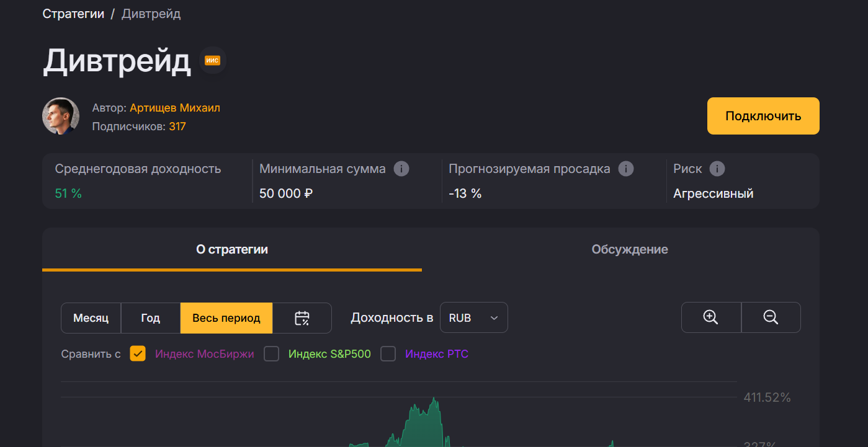The width and height of the screenshot is (868, 447).
Task: Open the custom date range calendar icon
Action: 302,318
